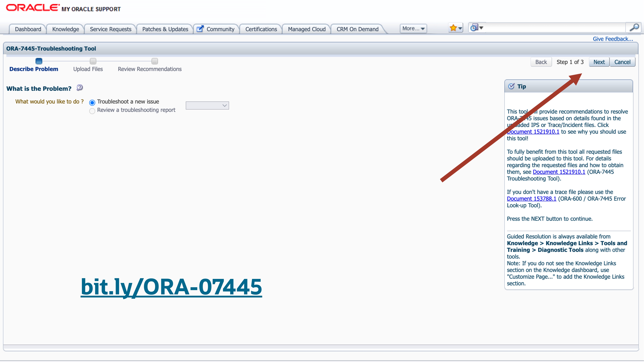Open Document 153788.1 link

click(531, 198)
